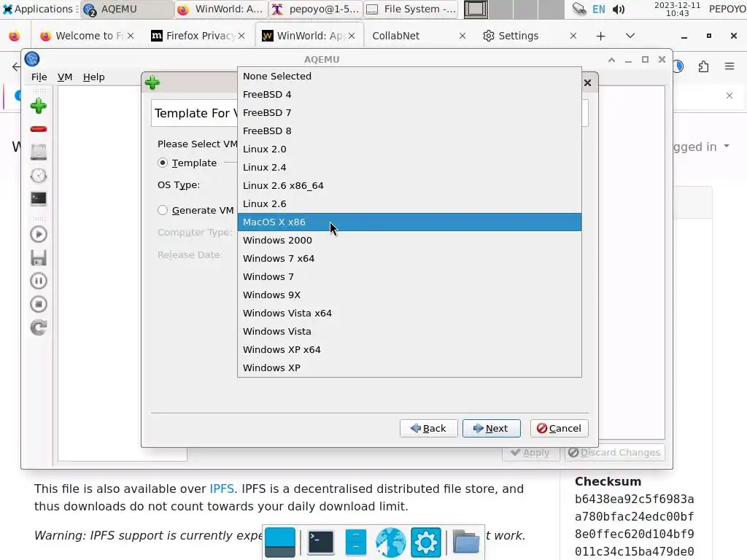Open the hard disk manager icon in AQEMU sidebar
Viewport: 747px width, 560px height.
[x=39, y=152]
